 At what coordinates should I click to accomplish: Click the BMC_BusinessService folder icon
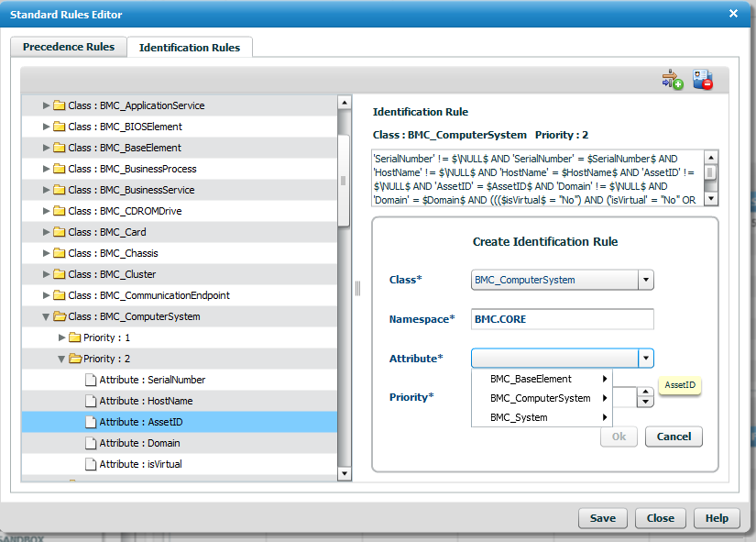point(60,190)
